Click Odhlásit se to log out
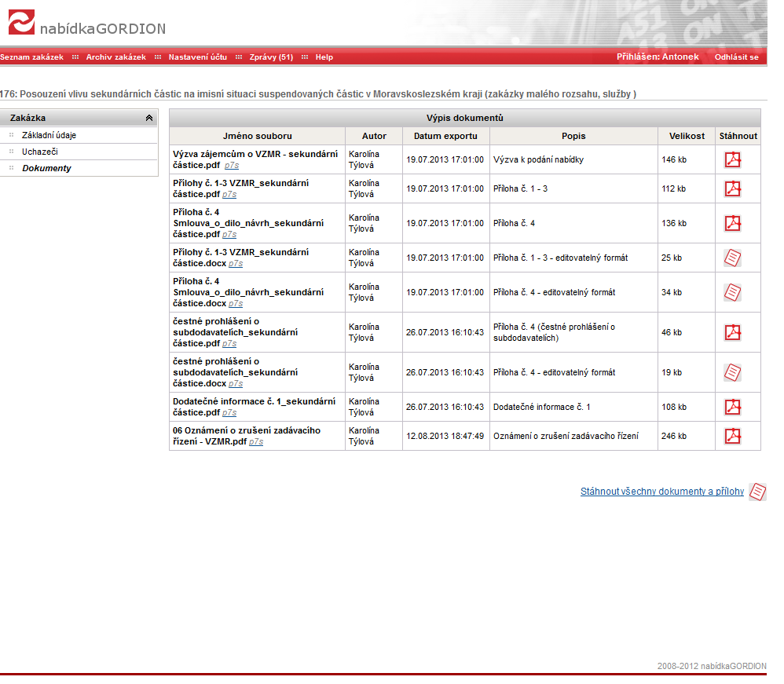The height and width of the screenshot is (684, 784). [736, 57]
